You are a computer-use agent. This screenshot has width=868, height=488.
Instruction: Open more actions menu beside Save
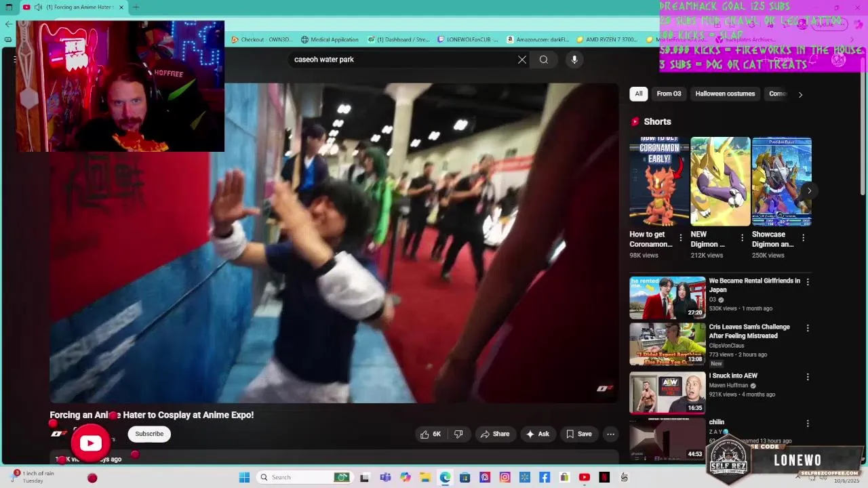[x=610, y=434]
